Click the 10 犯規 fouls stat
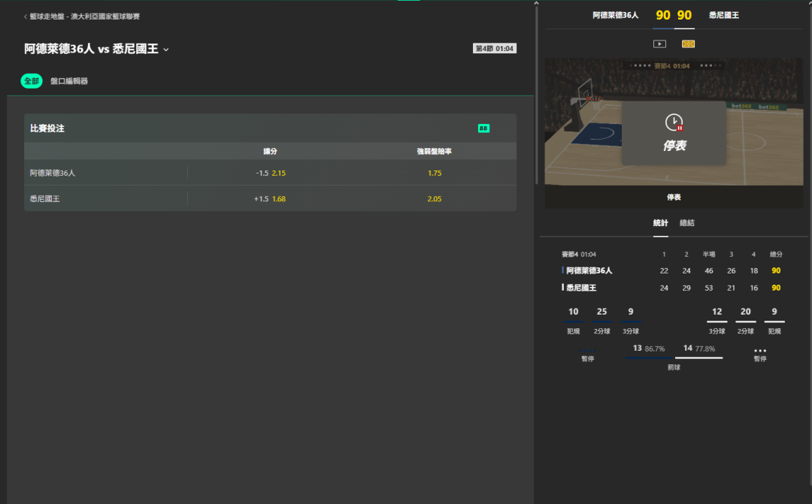Screen dimensions: 812x504 (573, 320)
